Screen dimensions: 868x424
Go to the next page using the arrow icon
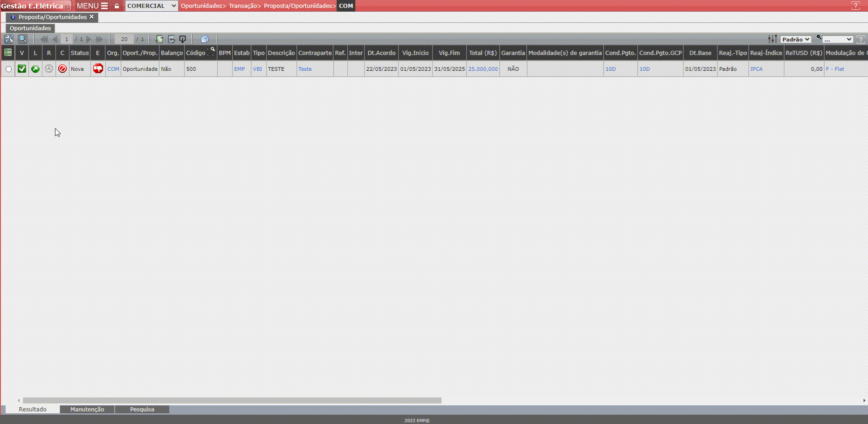click(x=89, y=39)
